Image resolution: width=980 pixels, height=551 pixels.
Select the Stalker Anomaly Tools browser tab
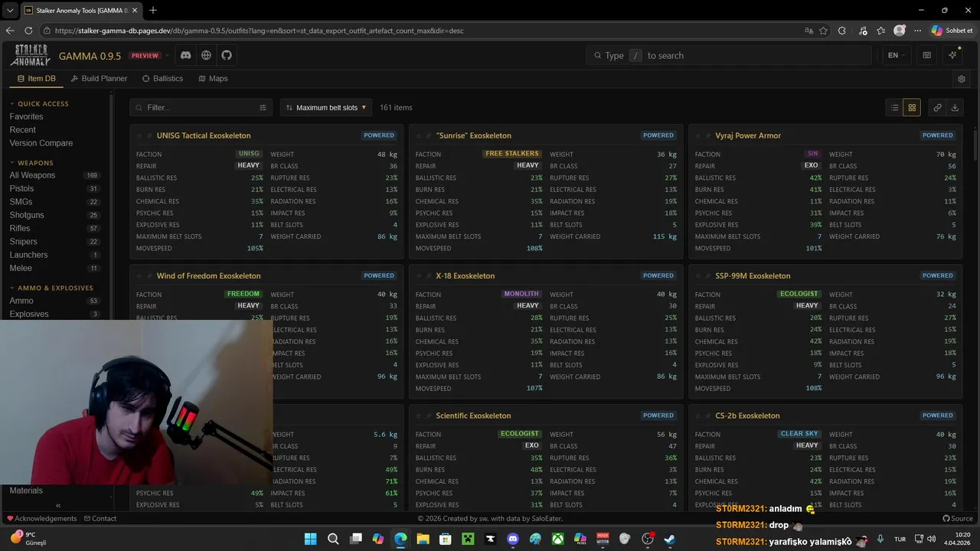(x=80, y=10)
